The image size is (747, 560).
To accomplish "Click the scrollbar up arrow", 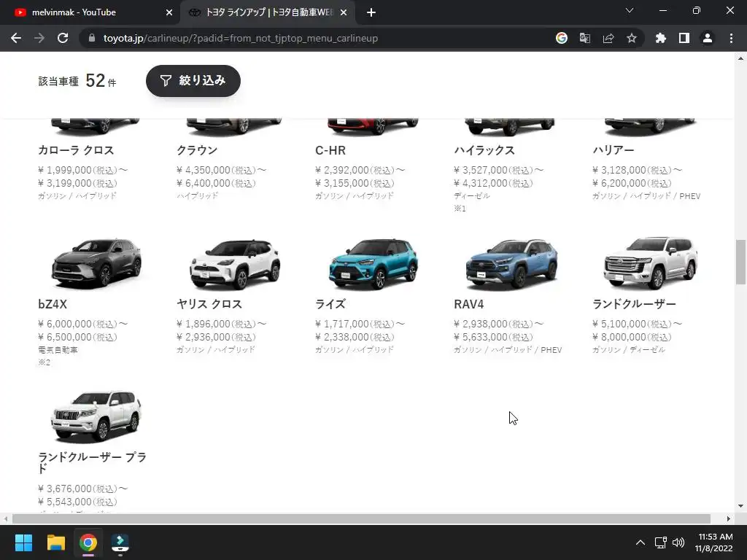I will (x=740, y=58).
